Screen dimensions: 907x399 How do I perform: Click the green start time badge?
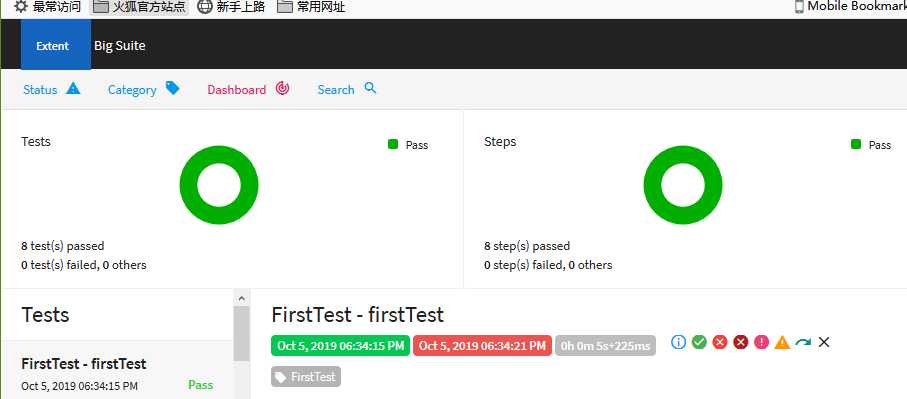(x=340, y=346)
